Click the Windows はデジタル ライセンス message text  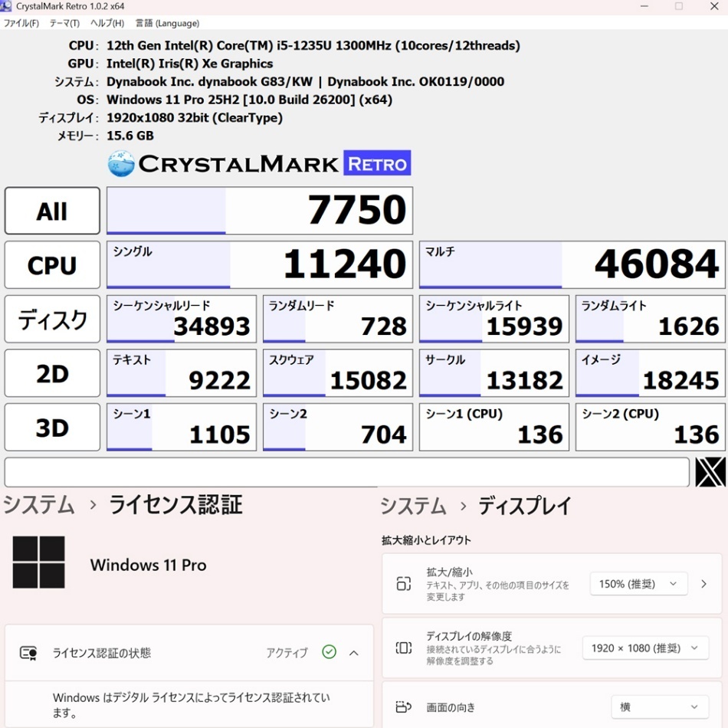[x=192, y=704]
